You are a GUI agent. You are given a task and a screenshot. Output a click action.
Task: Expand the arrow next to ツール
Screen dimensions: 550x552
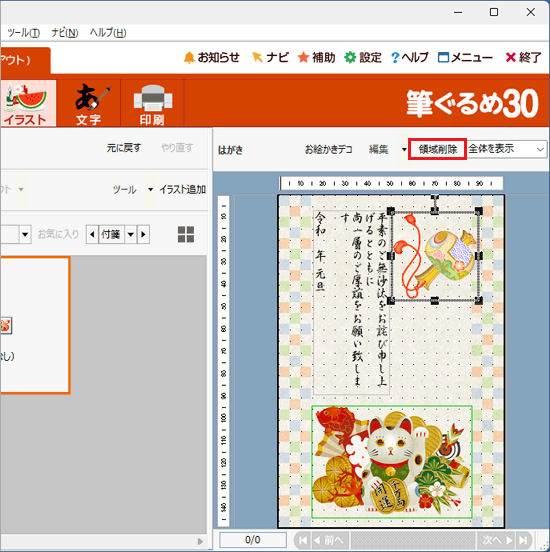(150, 190)
